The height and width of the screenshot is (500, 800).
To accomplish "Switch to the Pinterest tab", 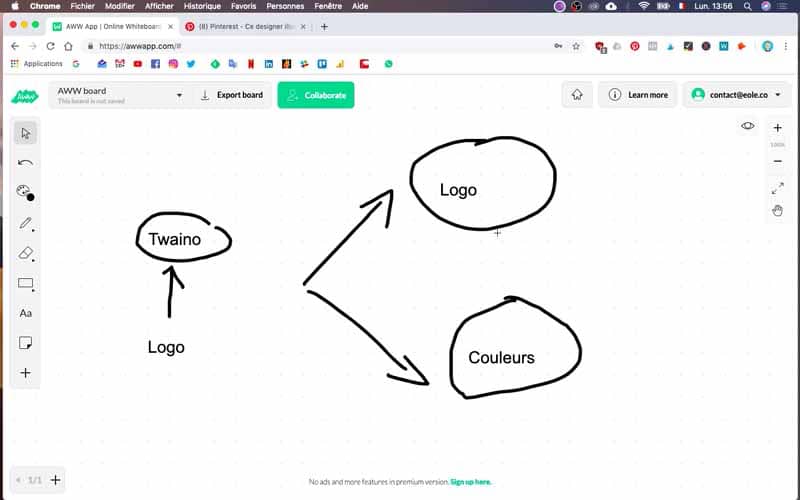I will (x=246, y=27).
